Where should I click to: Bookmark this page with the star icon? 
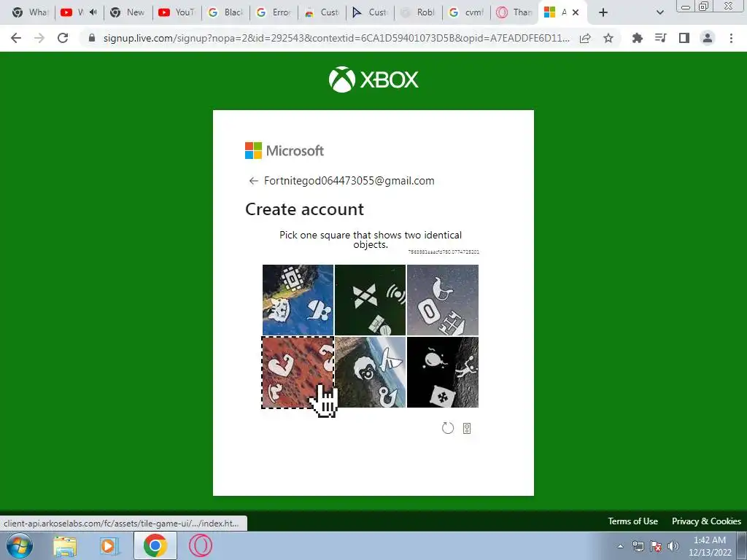click(608, 38)
